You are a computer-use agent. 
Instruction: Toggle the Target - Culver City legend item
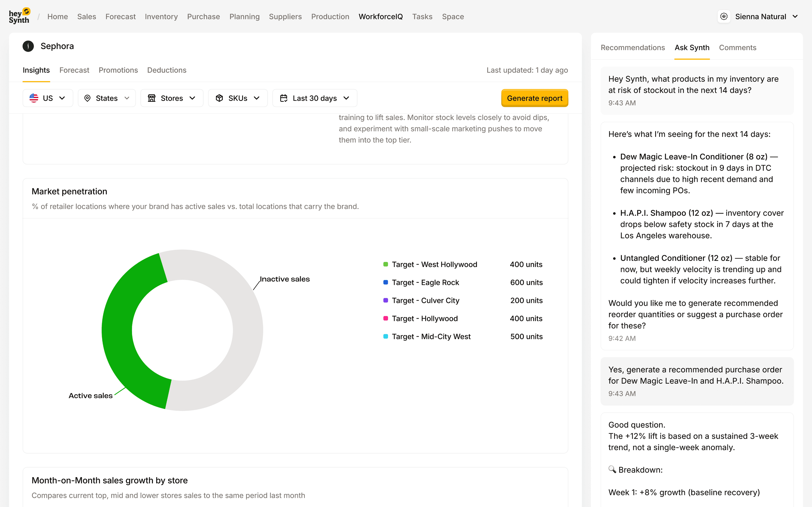(425, 300)
